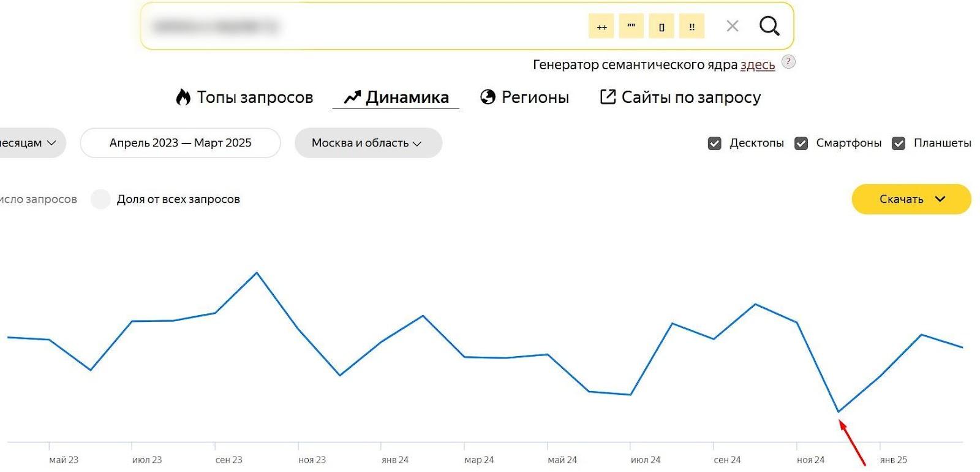
Task: Open the Москва и область dropdown
Action: (x=367, y=143)
